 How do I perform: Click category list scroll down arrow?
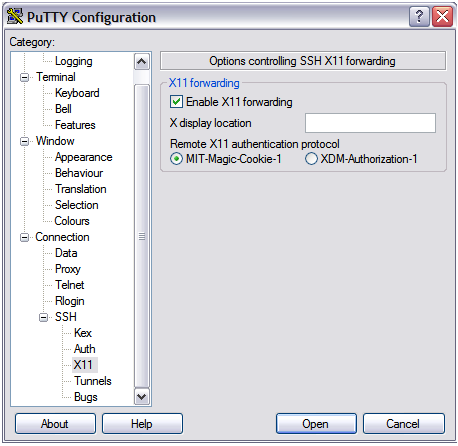click(x=142, y=397)
